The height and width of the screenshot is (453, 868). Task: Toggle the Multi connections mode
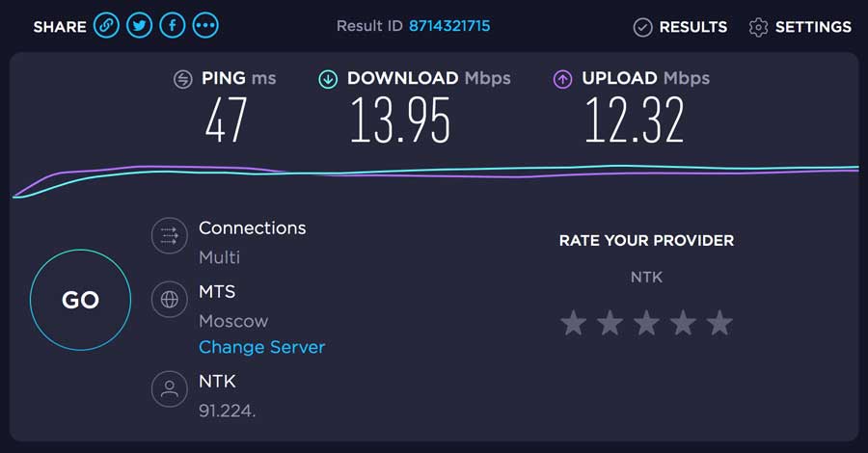[x=219, y=257]
